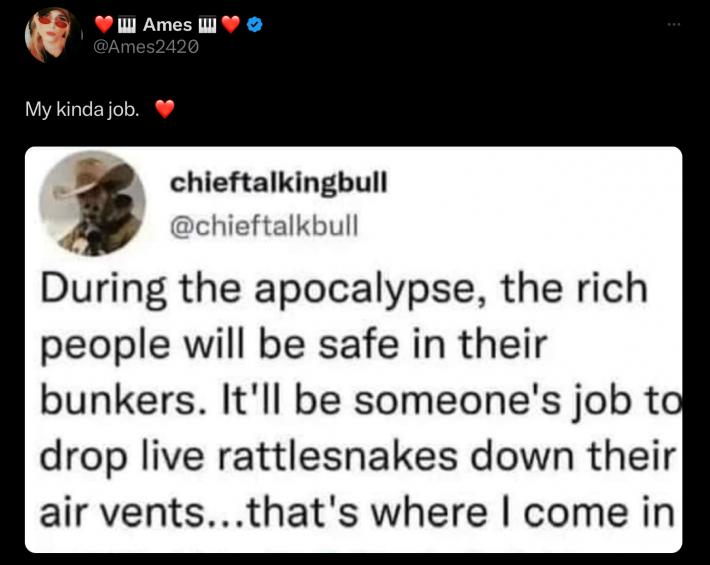Open chieftalkingbull cowboy hat avatar
Image resolution: width=710 pixels, height=565 pixels.
tap(92, 203)
